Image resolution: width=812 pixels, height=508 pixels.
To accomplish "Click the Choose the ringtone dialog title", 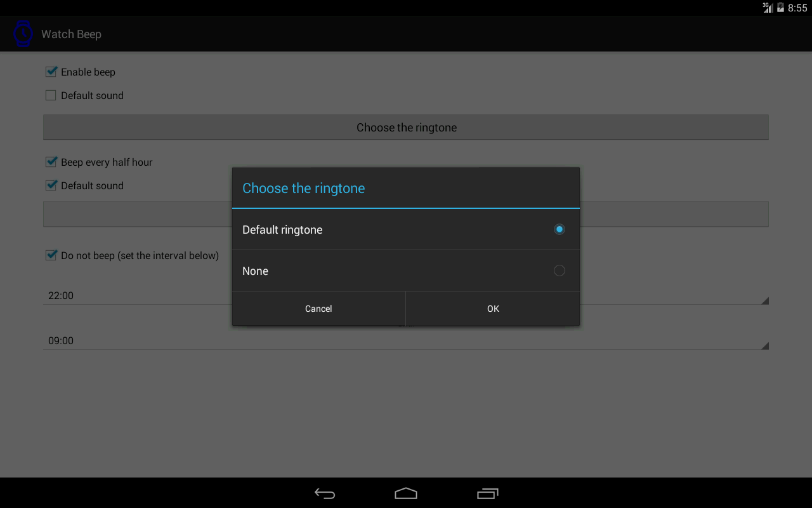I will coord(304,188).
